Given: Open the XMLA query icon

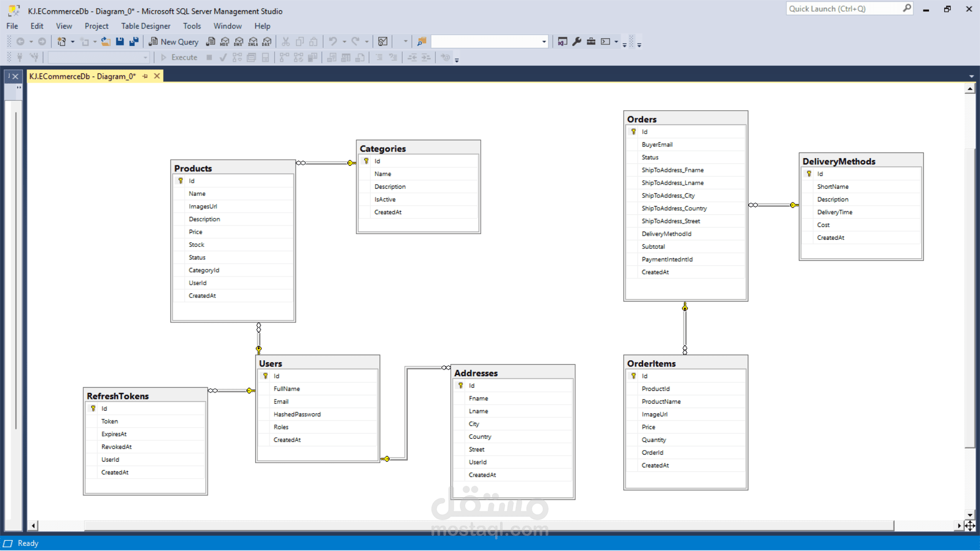Looking at the screenshot, I should (x=253, y=42).
